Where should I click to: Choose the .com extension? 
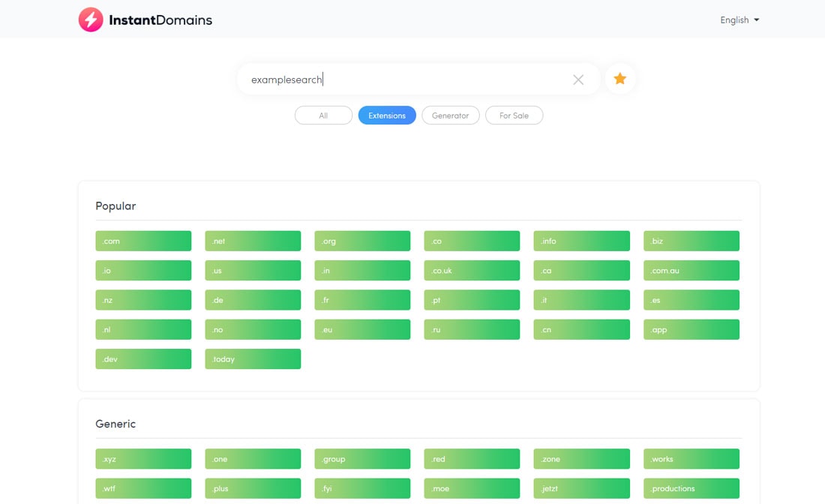(x=144, y=241)
